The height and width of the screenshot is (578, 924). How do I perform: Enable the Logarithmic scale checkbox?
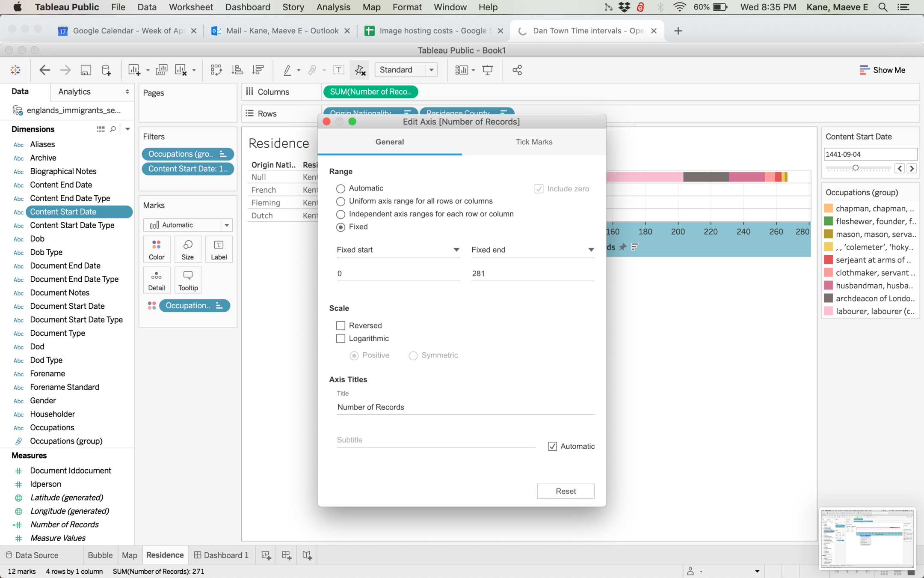coord(341,339)
